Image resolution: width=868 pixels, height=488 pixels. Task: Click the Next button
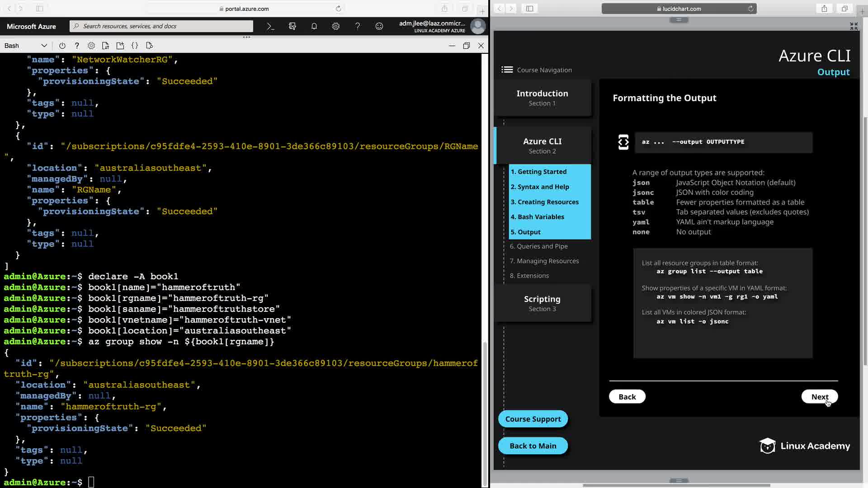tap(819, 397)
